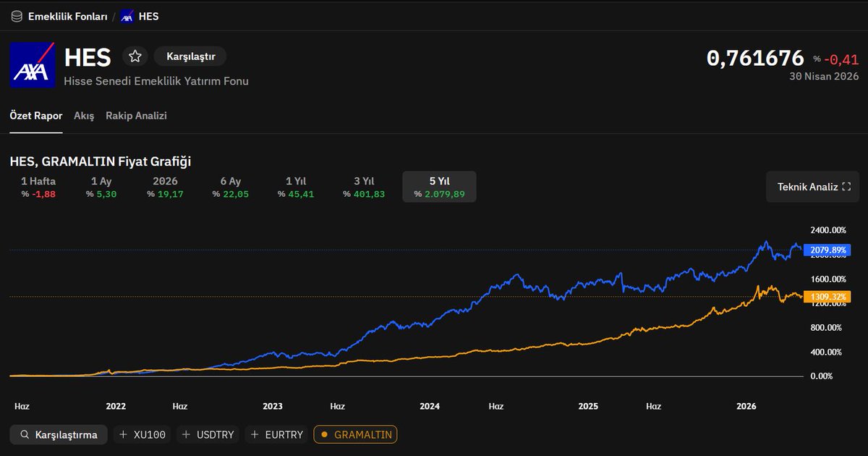The width and height of the screenshot is (868, 456).
Task: Click the 2023 x-axis label
Action: coord(273,407)
